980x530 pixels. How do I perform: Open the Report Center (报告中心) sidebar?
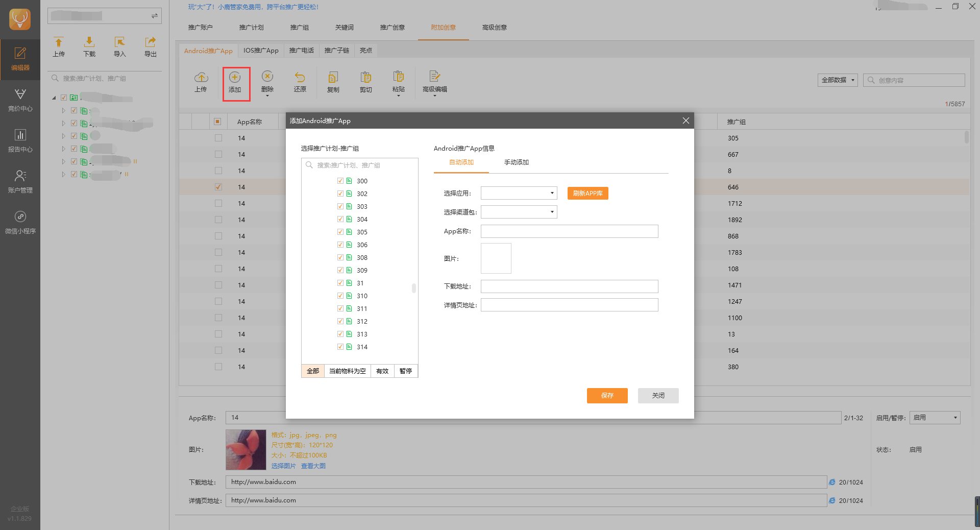coord(20,141)
